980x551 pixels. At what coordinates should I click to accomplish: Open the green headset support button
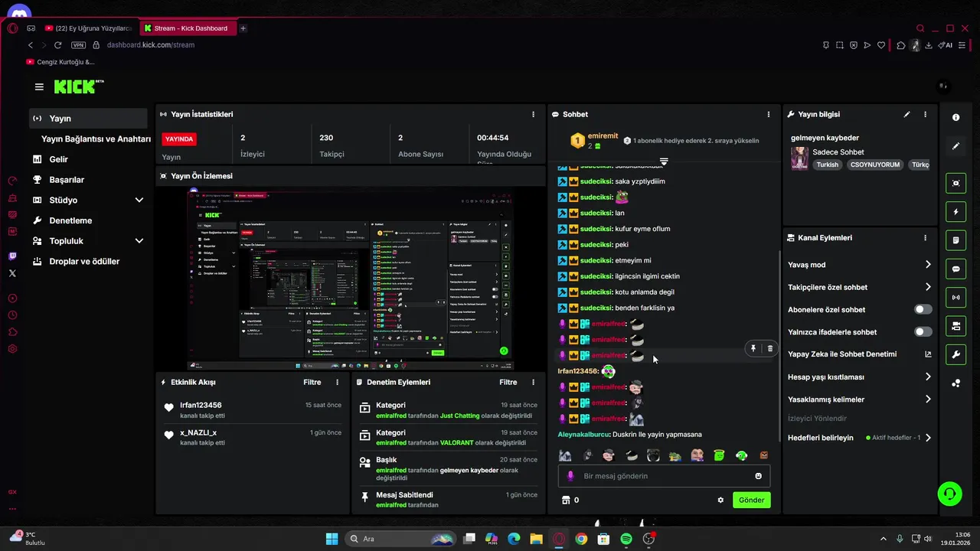coord(950,493)
